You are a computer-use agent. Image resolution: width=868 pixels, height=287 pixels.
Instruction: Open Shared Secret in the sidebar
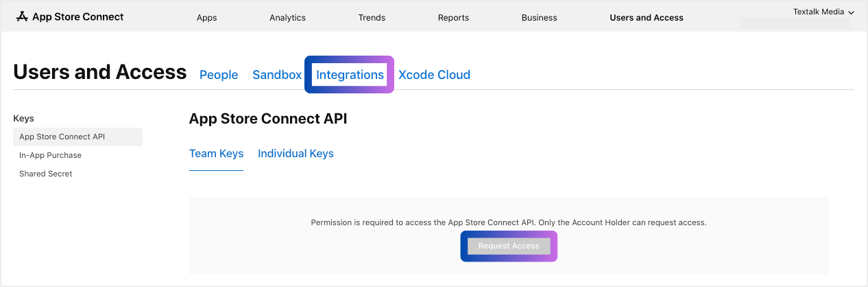(46, 174)
